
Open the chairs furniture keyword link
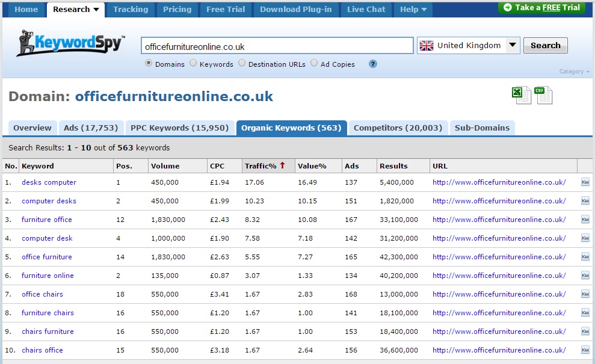pyautogui.click(x=48, y=331)
